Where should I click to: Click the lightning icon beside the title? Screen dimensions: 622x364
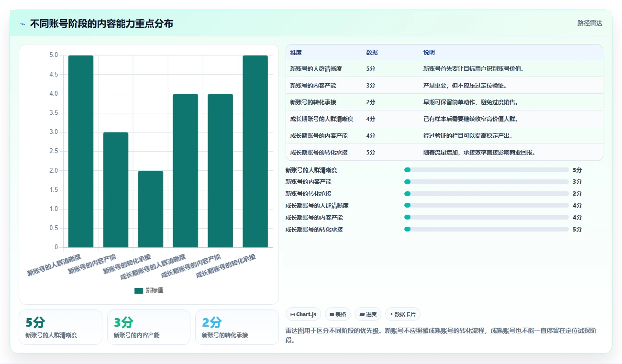pyautogui.click(x=22, y=24)
